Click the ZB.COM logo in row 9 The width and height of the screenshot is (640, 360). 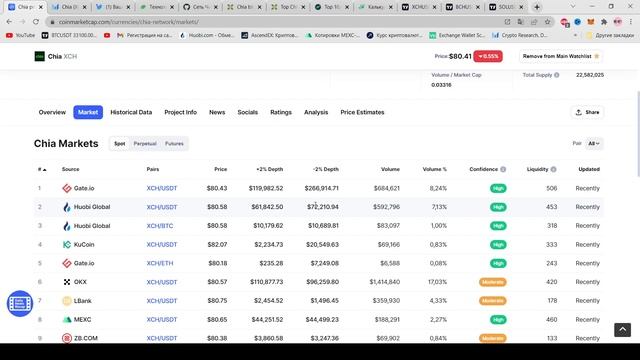coord(67,338)
